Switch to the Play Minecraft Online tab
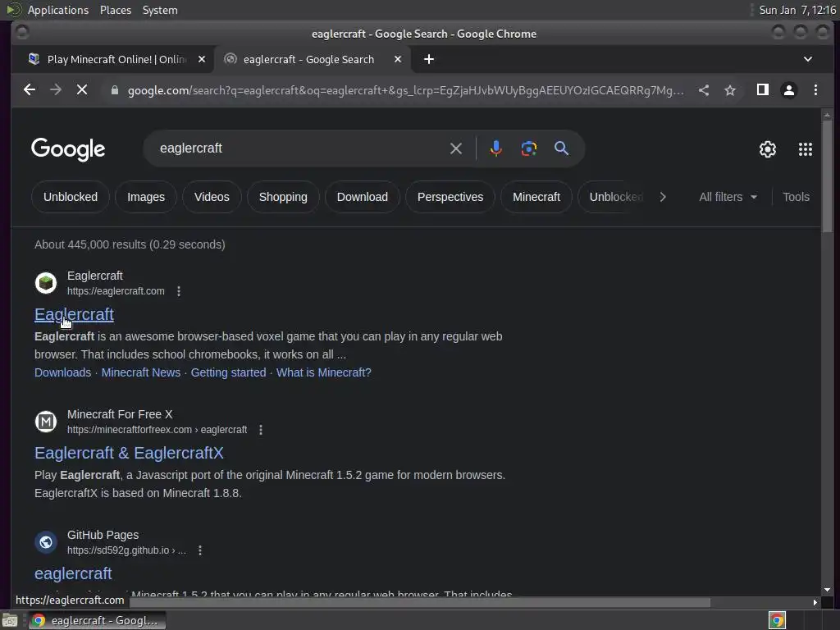Image resolution: width=840 pixels, height=630 pixels. (x=116, y=59)
